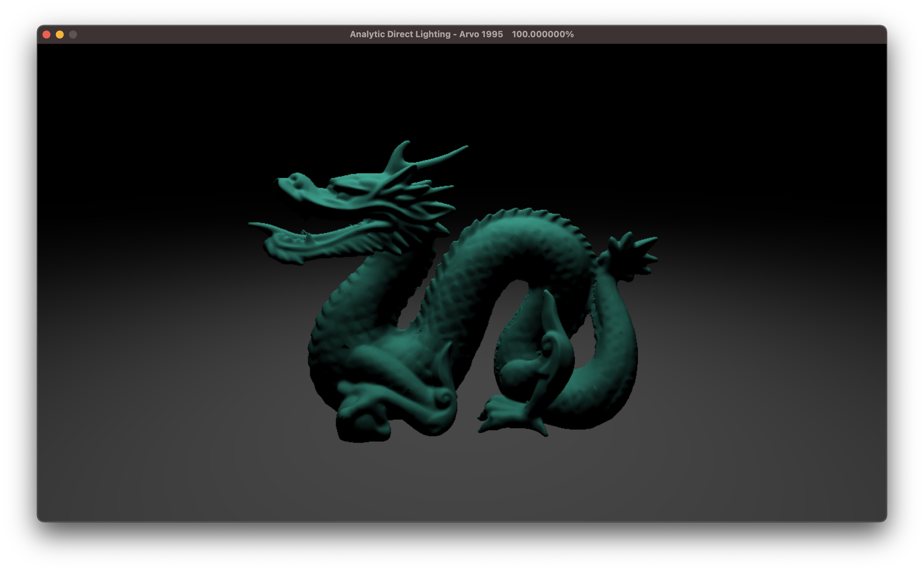Click the 100.000000% progress text in title bar
The width and height of the screenshot is (924, 571).
(542, 35)
